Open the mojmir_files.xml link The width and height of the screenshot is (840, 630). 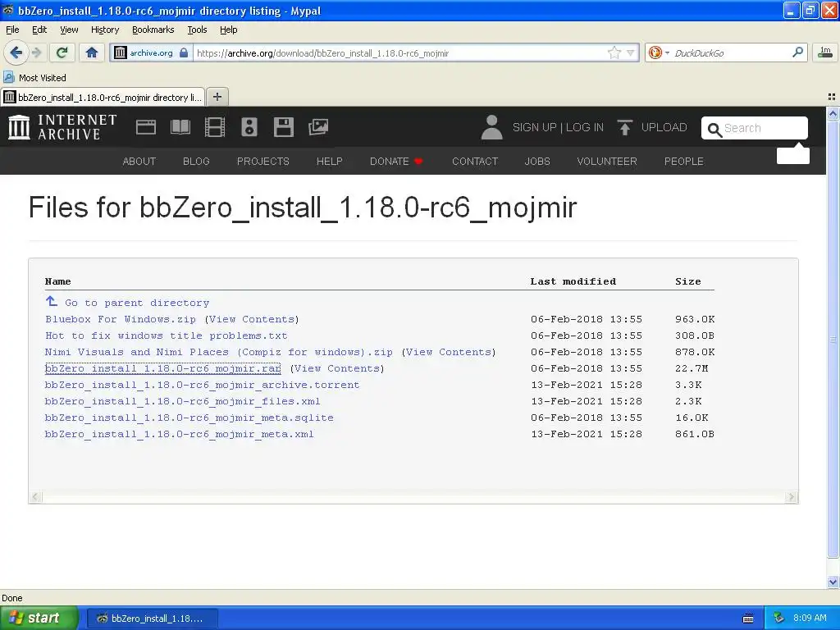183,401
